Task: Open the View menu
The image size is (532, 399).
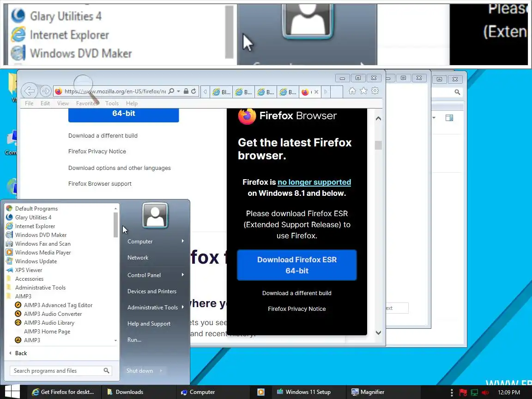Action: (63, 103)
